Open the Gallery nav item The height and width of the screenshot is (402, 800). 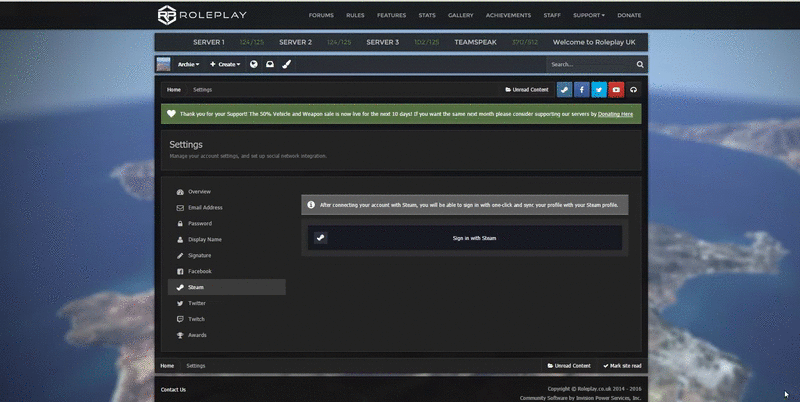coord(461,15)
